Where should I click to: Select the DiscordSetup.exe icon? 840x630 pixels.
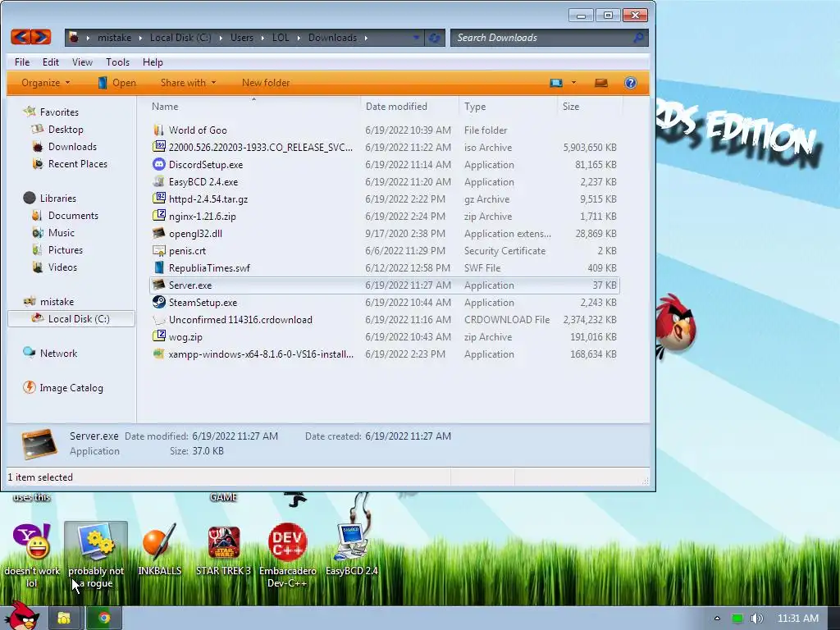click(158, 164)
